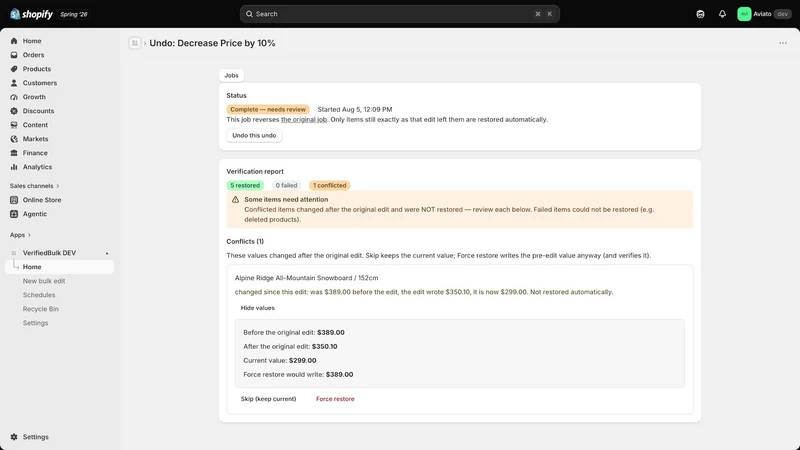Open the Recycle Bin page
Viewport: 800px width, 450px height.
tap(40, 309)
